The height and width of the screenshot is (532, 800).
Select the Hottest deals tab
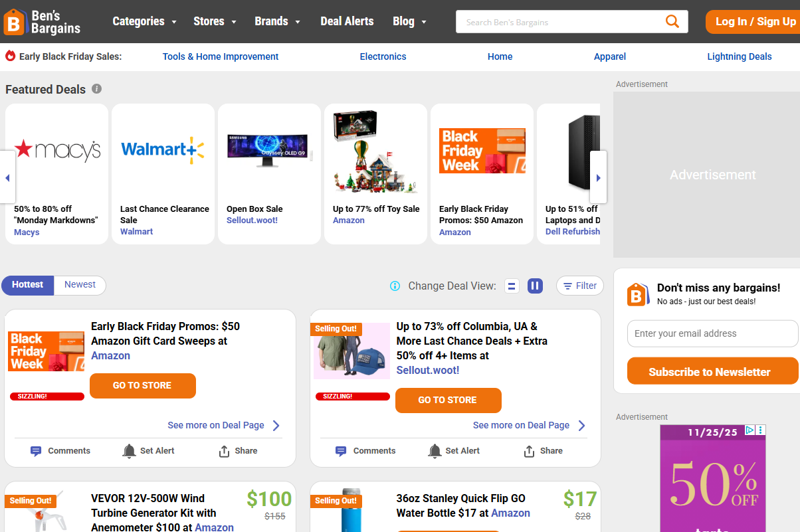click(x=28, y=285)
